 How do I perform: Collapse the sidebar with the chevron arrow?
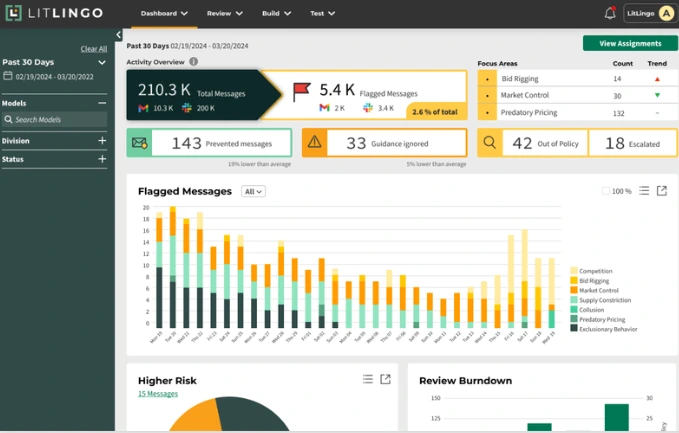pos(119,35)
